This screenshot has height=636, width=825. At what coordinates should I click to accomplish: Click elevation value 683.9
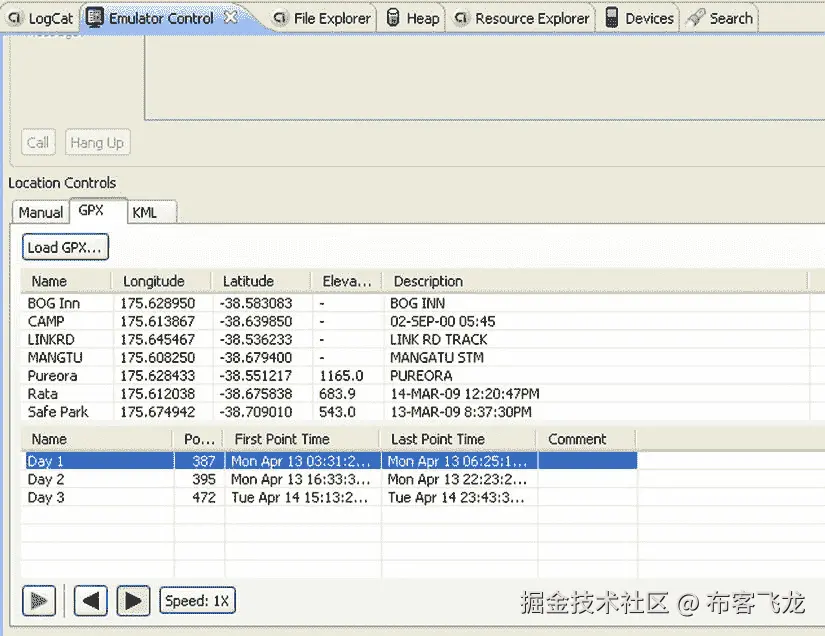337,394
